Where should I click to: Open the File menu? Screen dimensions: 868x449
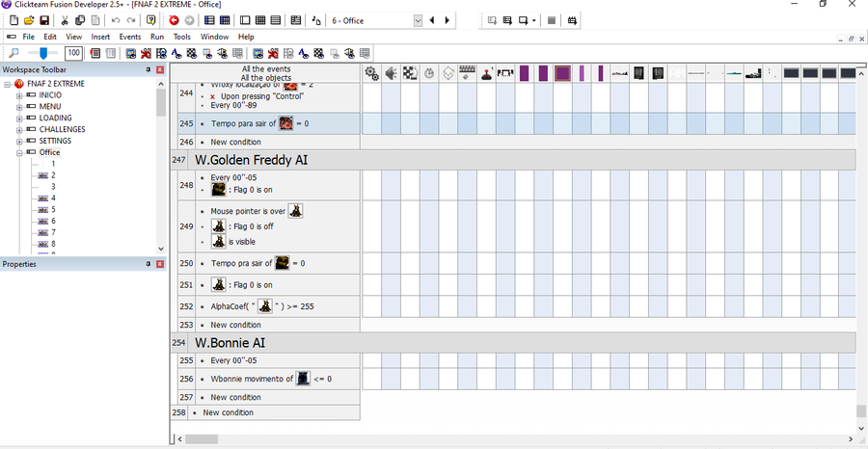point(28,37)
